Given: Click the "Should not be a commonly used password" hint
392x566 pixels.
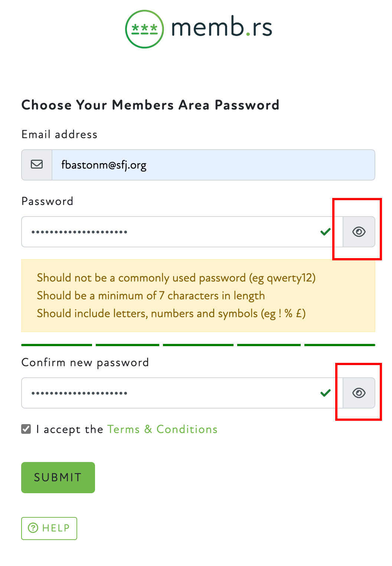Looking at the screenshot, I should point(176,278).
